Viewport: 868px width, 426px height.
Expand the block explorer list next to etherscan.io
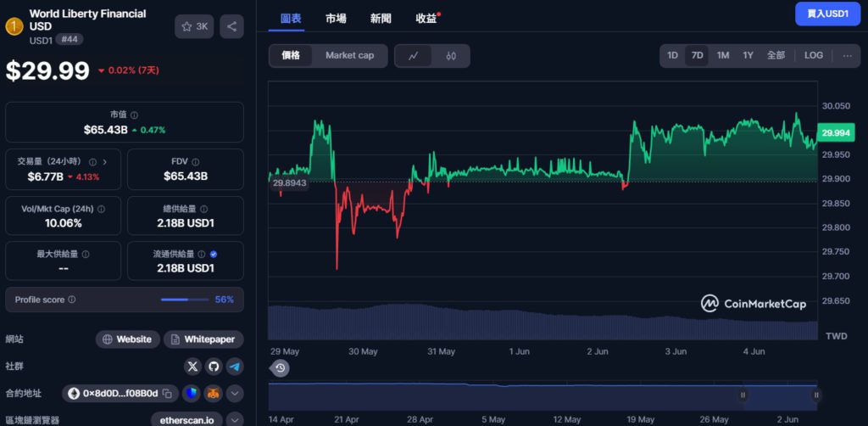[x=235, y=419]
